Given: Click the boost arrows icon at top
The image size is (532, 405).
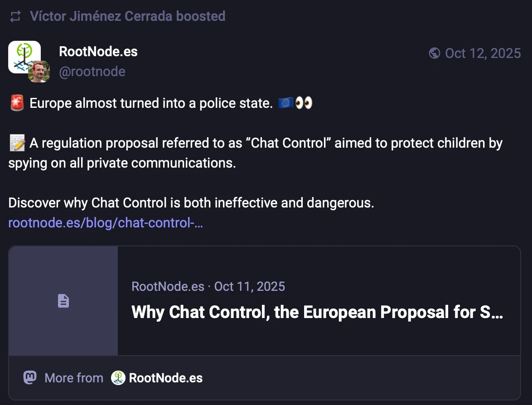Looking at the screenshot, I should pyautogui.click(x=15, y=17).
